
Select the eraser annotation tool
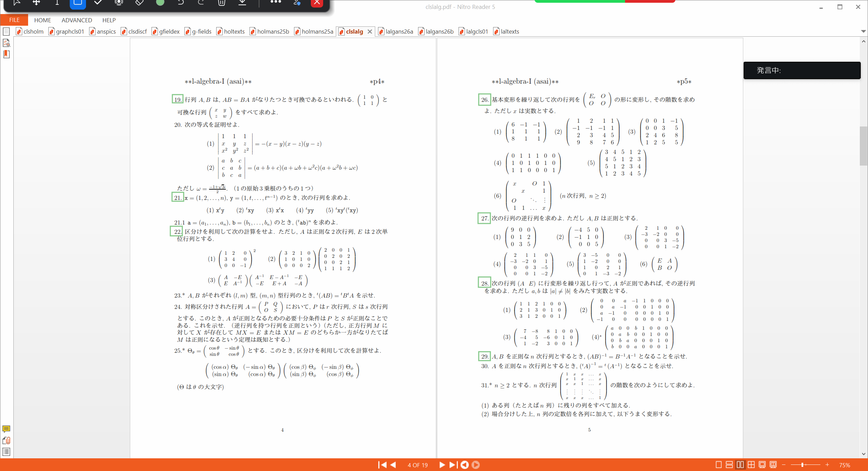click(x=139, y=3)
